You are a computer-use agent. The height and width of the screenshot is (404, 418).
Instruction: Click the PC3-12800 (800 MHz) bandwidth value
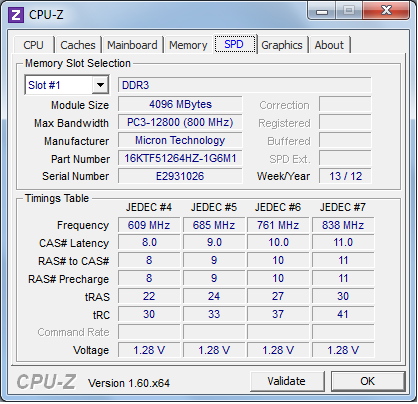[x=180, y=122]
